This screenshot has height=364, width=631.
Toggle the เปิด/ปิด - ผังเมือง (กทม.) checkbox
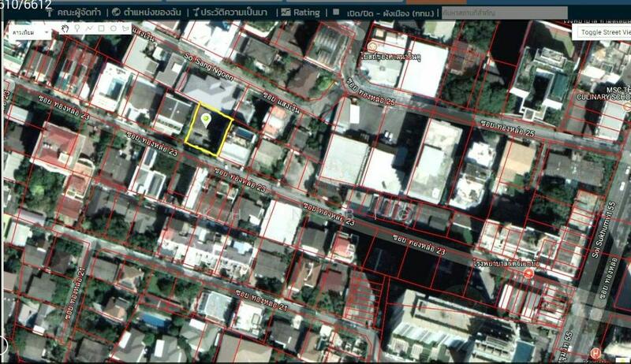click(x=334, y=13)
